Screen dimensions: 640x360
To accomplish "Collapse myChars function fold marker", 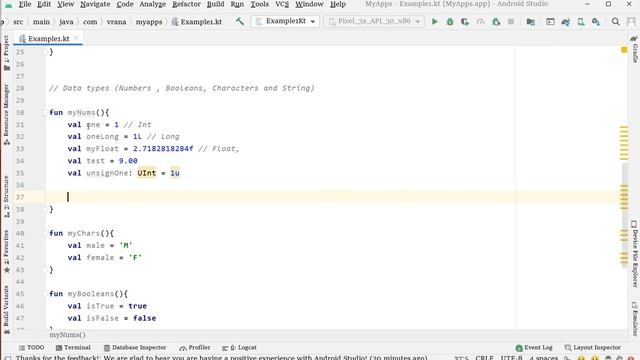I will (44, 233).
